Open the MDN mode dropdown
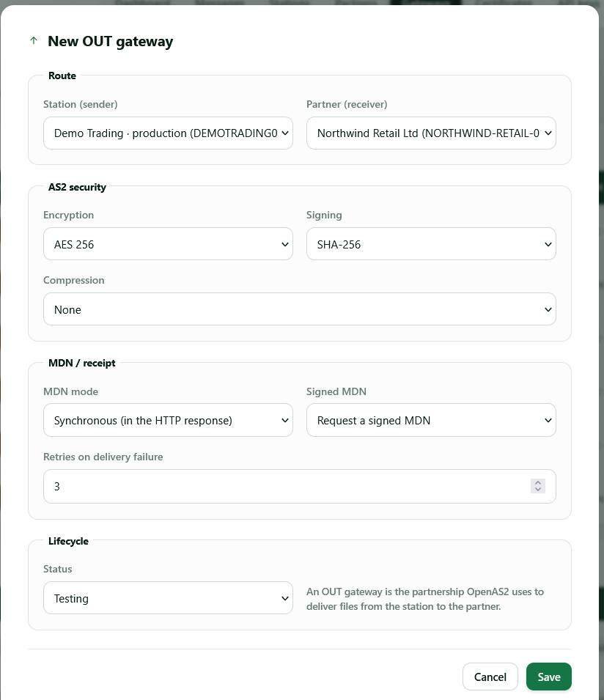The height and width of the screenshot is (700, 604). click(x=168, y=420)
